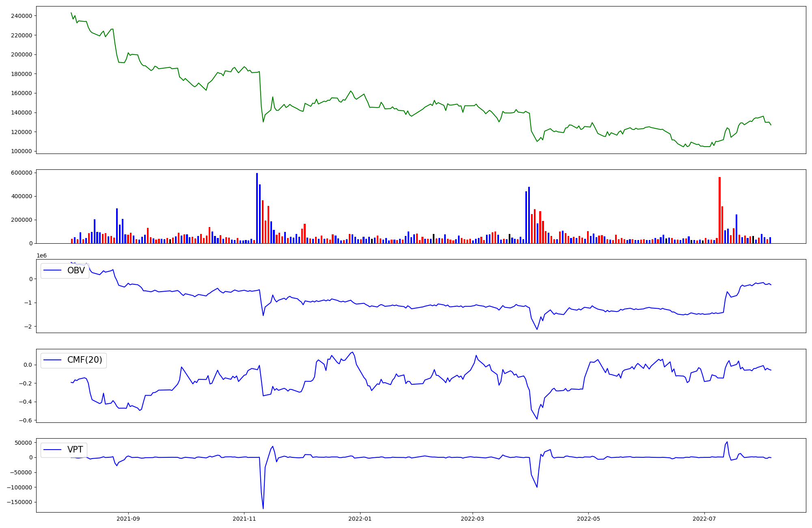
Task: Click the 2022-01 x-axis date label
Action: click(360, 519)
